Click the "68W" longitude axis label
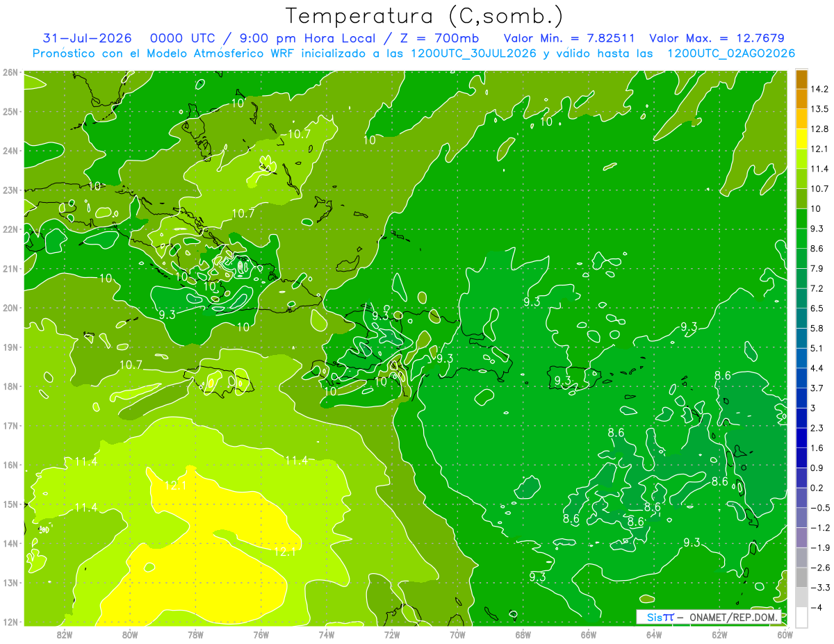Viewport: 834px width, 644px height. (x=523, y=634)
